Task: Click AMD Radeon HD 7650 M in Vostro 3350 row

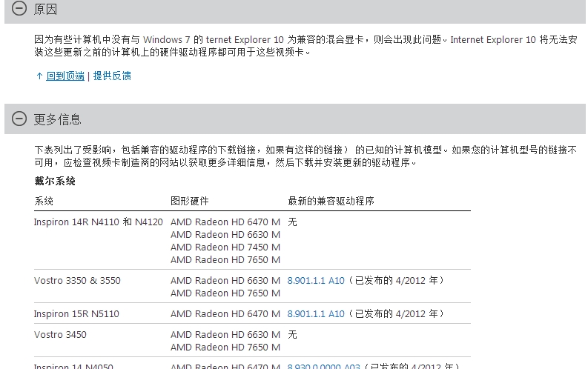Action: click(225, 293)
